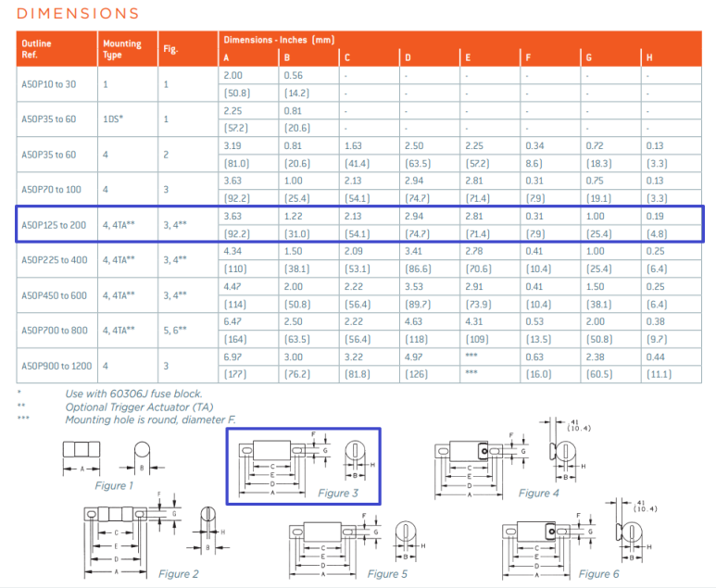Click the (13.5) value cell
This screenshot has width=716, height=588.
coord(550,340)
